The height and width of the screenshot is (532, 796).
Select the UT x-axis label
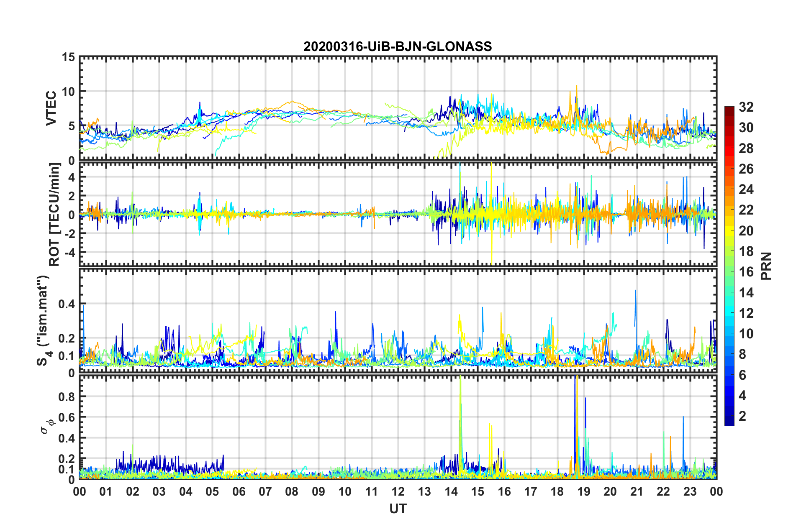click(x=398, y=509)
